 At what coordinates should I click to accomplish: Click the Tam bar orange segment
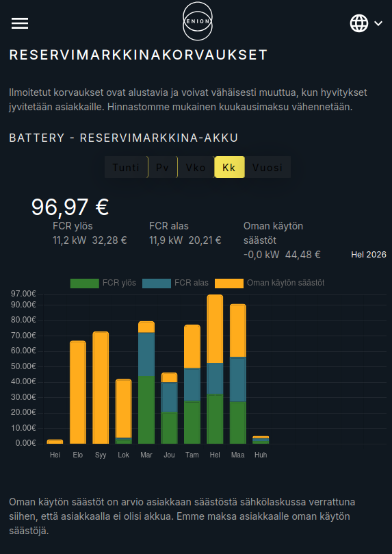(192, 347)
